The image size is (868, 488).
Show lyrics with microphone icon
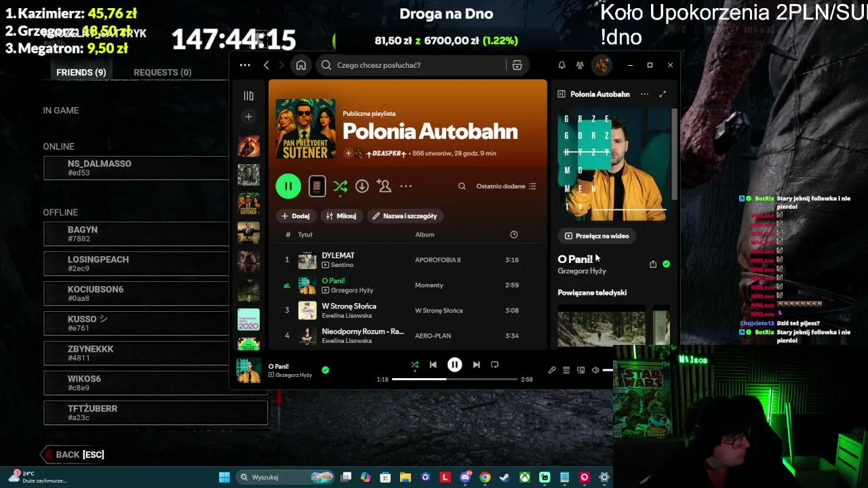552,370
